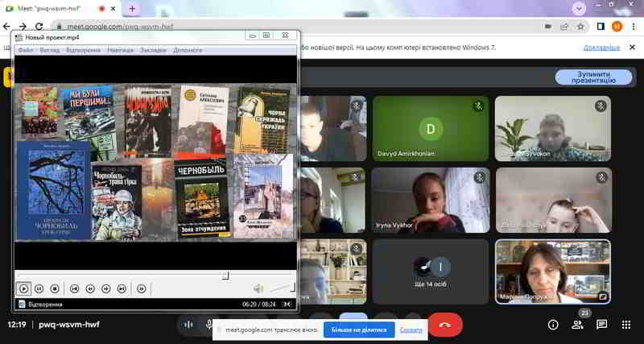This screenshot has width=644, height=344.
Task: Open the Ще 14 осіб tile
Action: point(431,272)
